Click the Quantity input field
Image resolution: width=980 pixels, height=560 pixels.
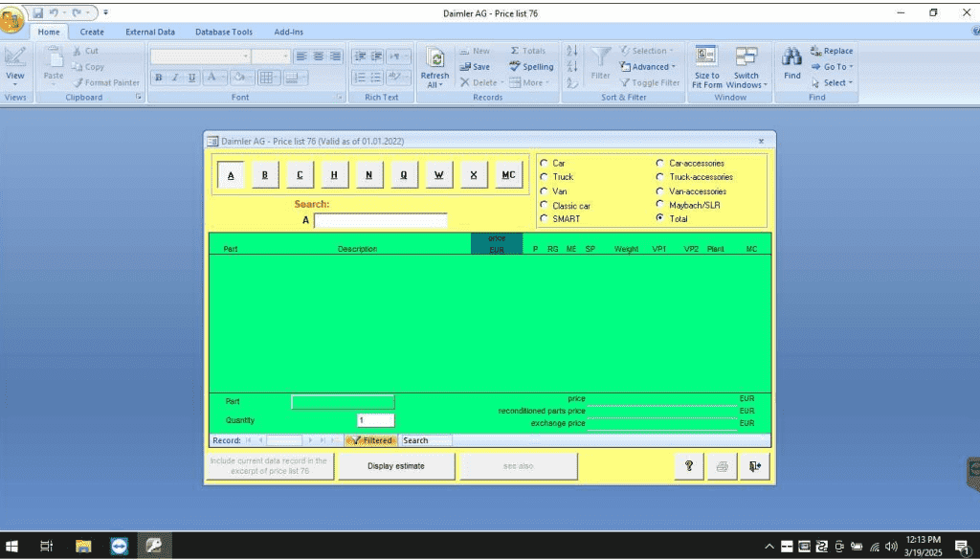[375, 420]
